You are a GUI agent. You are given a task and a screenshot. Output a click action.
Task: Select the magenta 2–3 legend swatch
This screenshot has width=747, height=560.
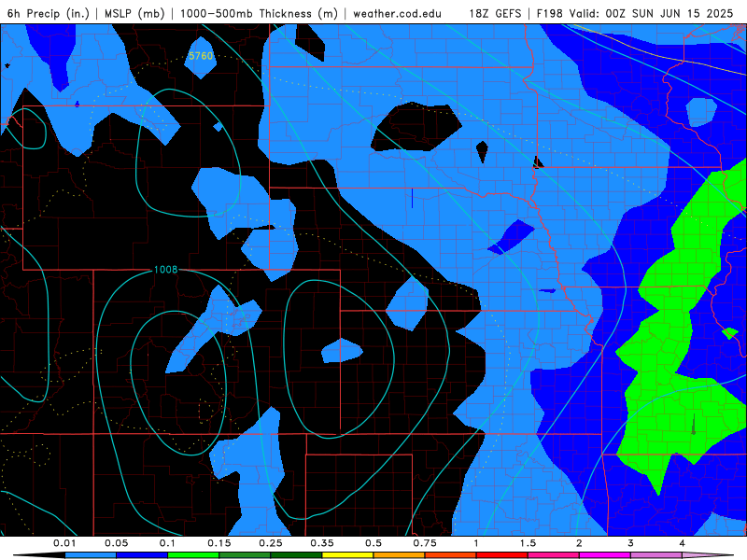click(x=605, y=555)
